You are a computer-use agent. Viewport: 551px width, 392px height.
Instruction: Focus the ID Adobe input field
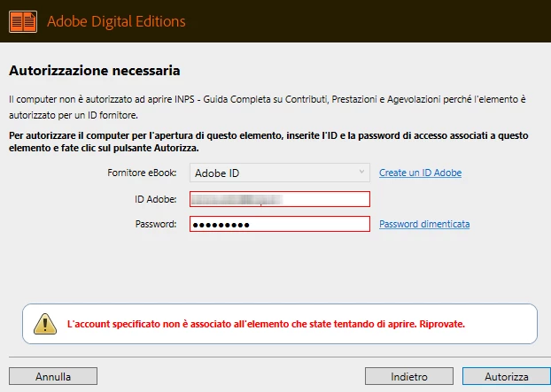coord(280,199)
